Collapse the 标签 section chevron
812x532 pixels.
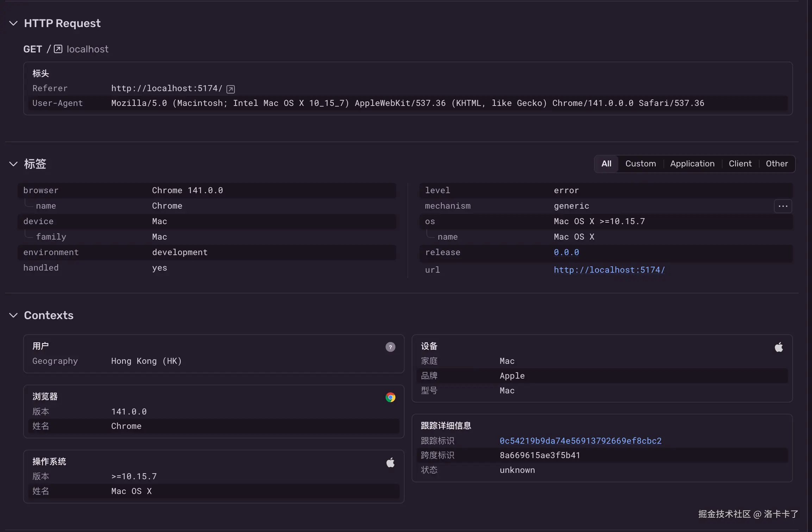[13, 164]
